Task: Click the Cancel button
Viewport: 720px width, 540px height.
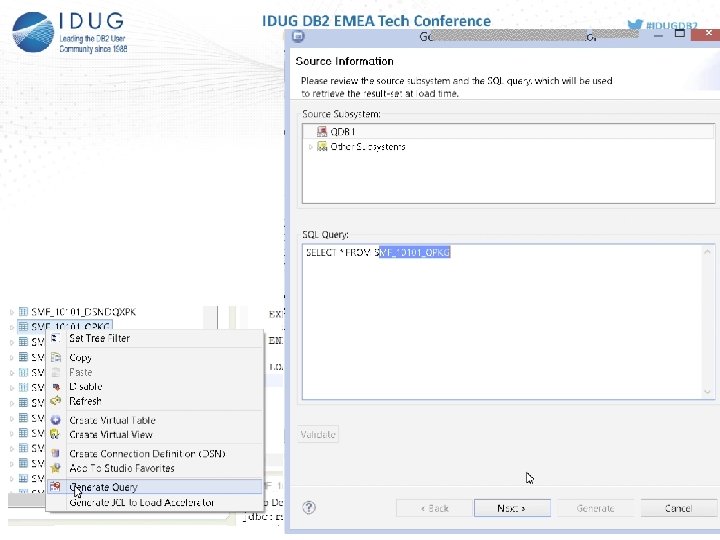Action: point(679,508)
